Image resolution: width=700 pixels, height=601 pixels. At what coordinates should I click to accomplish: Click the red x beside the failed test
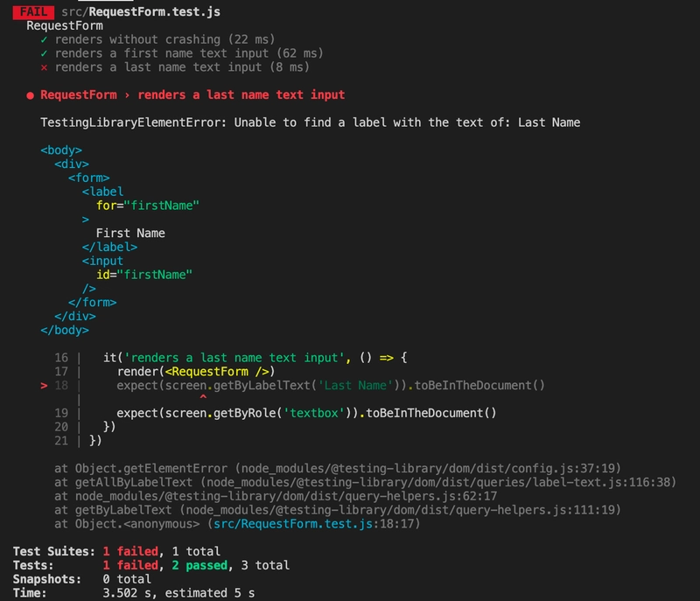tap(44, 67)
